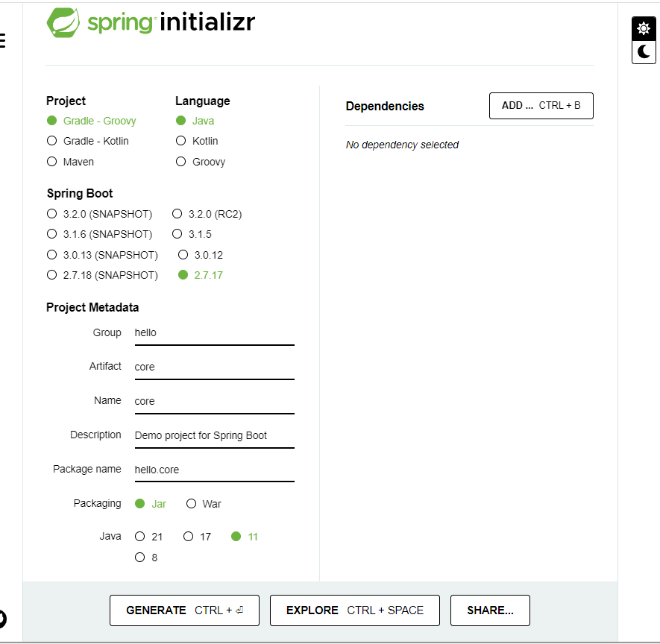Select Gradle - Kotlin project type
Viewport: 660px width, 644px height.
[x=87, y=141]
